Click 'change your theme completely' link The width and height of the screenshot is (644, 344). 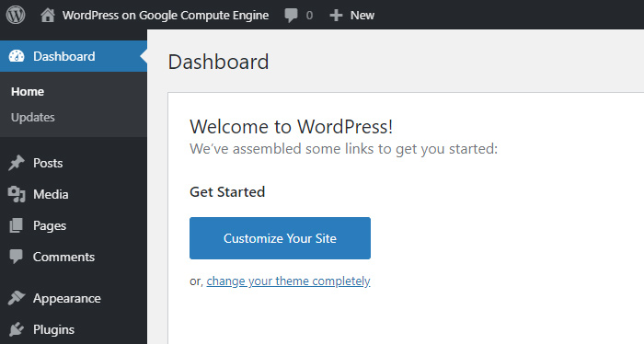coord(288,281)
